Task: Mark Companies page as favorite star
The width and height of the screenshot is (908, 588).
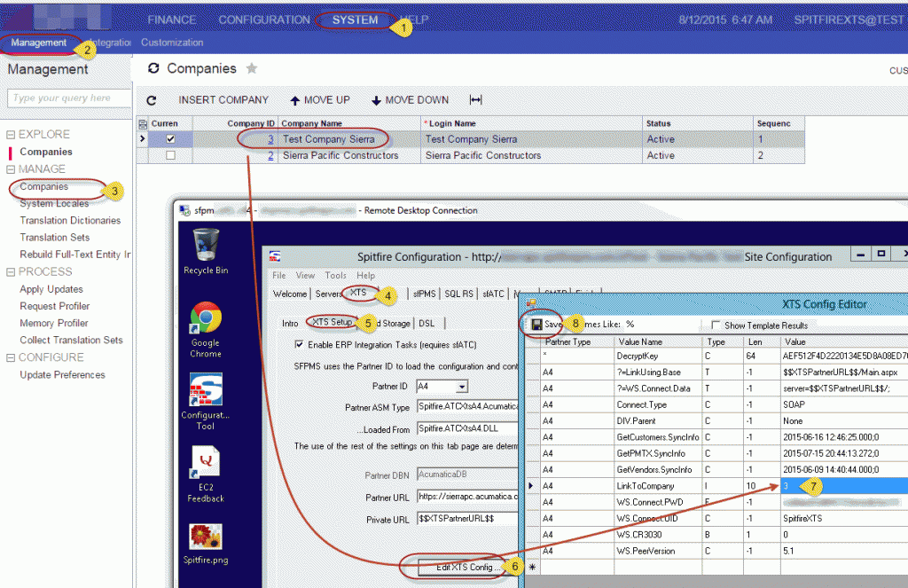Action: (x=251, y=68)
